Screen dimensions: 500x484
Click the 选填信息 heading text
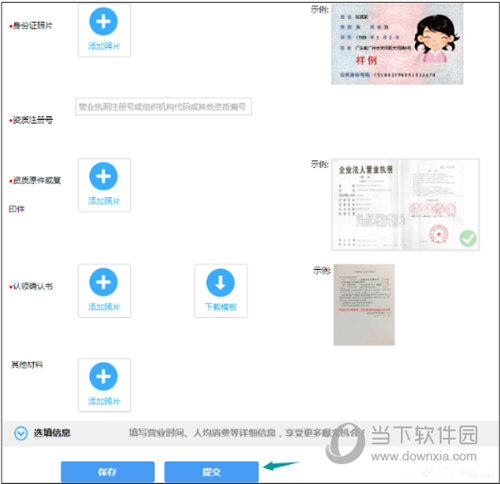[52, 433]
